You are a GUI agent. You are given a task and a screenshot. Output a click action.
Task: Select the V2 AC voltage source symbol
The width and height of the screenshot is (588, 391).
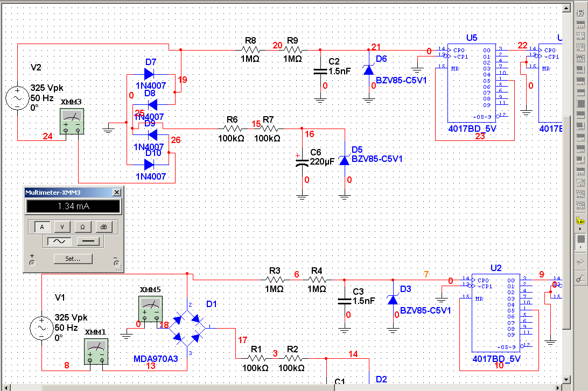click(17, 98)
